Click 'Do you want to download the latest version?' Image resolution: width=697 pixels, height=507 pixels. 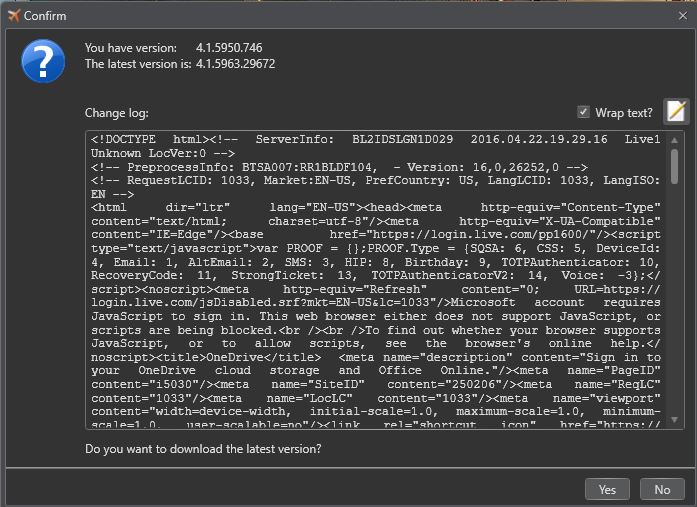coord(203,449)
